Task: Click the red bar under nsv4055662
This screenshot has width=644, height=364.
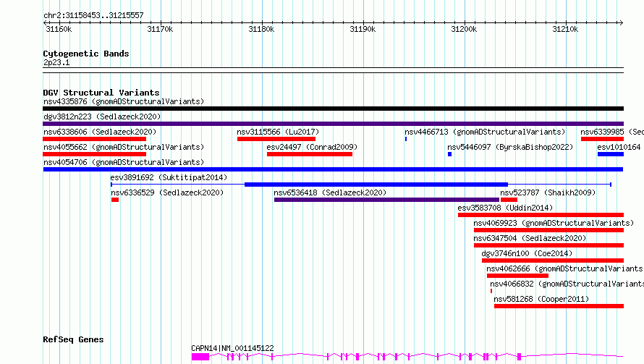Action: (95, 154)
